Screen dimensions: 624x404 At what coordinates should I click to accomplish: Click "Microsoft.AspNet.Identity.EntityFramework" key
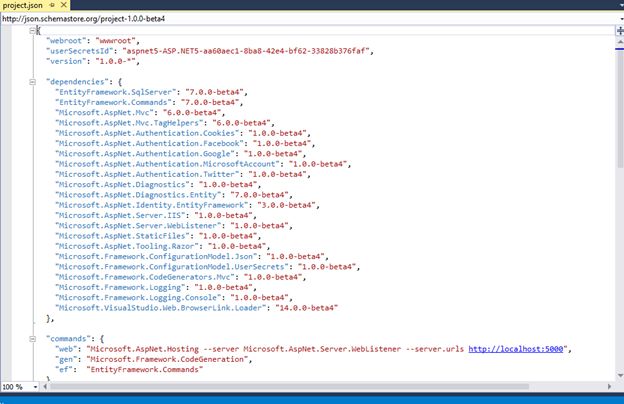point(152,205)
